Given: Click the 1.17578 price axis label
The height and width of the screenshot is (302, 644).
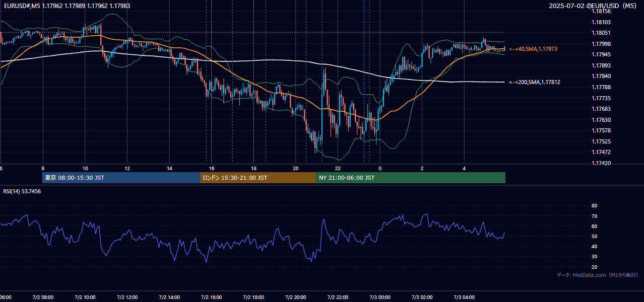Looking at the screenshot, I should click(x=601, y=130).
